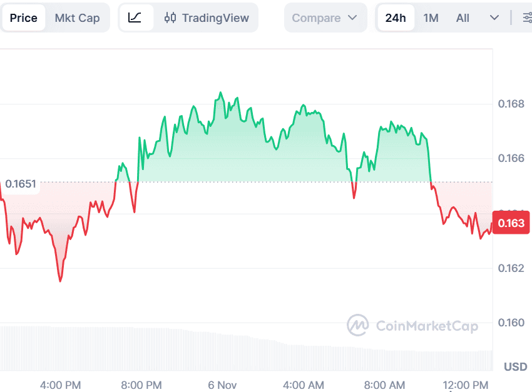Viewport: 532px width, 392px height.
Task: Click the chart settings sliders icon
Action: click(528, 18)
